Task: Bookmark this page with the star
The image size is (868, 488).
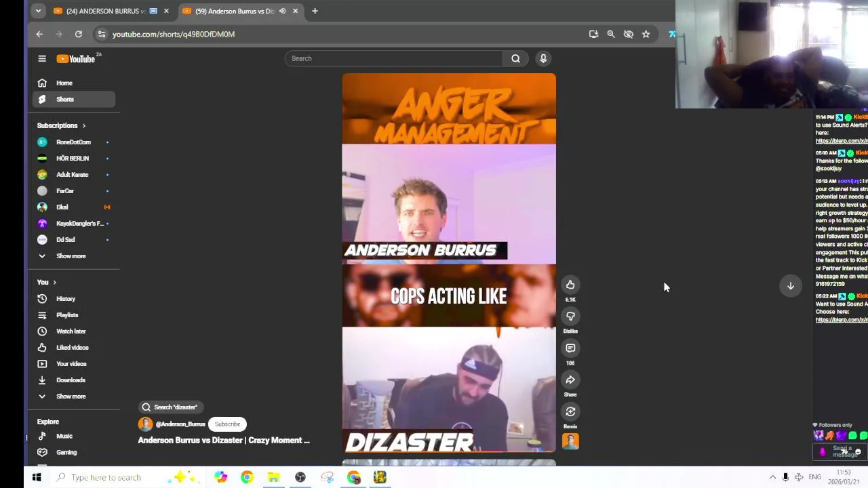Action: click(x=646, y=34)
